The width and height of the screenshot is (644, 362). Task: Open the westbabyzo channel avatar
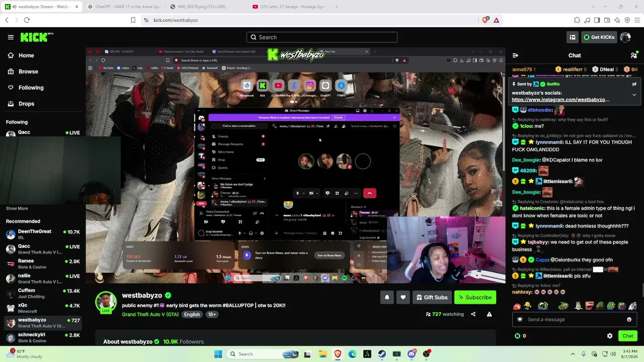(106, 302)
